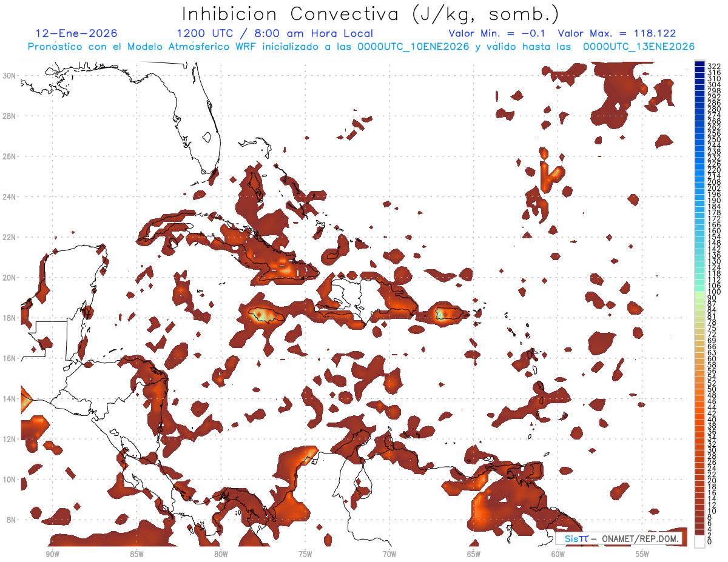Click the 'Valor Min. = -0.1' readout
The height and width of the screenshot is (562, 728).
497,33
